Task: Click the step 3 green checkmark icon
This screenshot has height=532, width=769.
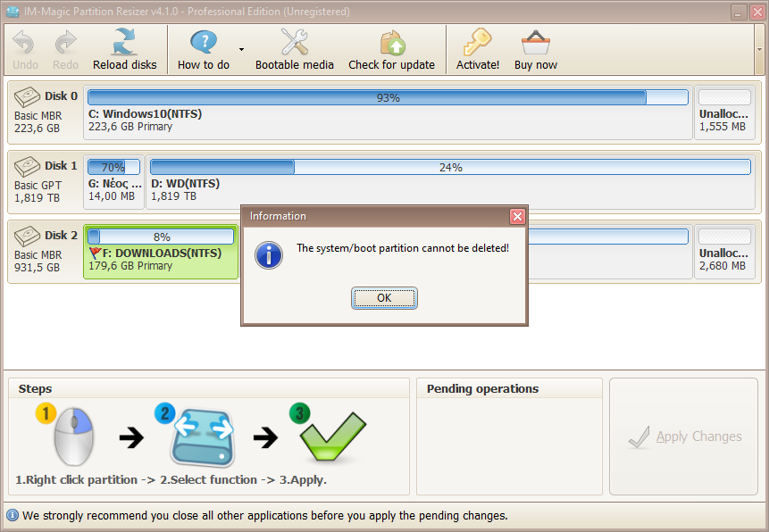Action: 332,436
